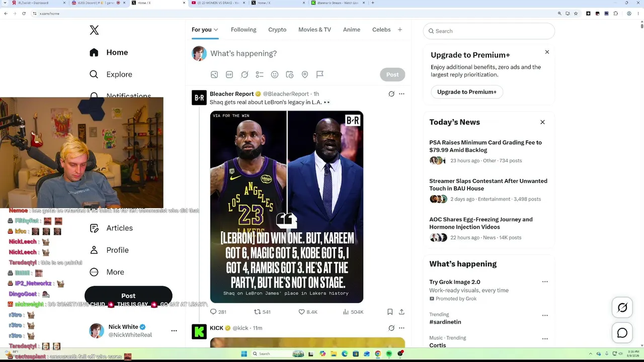Repost the Bleacher Report post

coord(262,312)
